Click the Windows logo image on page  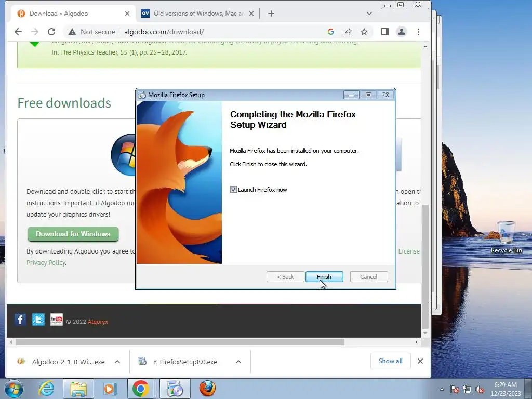pyautogui.click(x=123, y=155)
